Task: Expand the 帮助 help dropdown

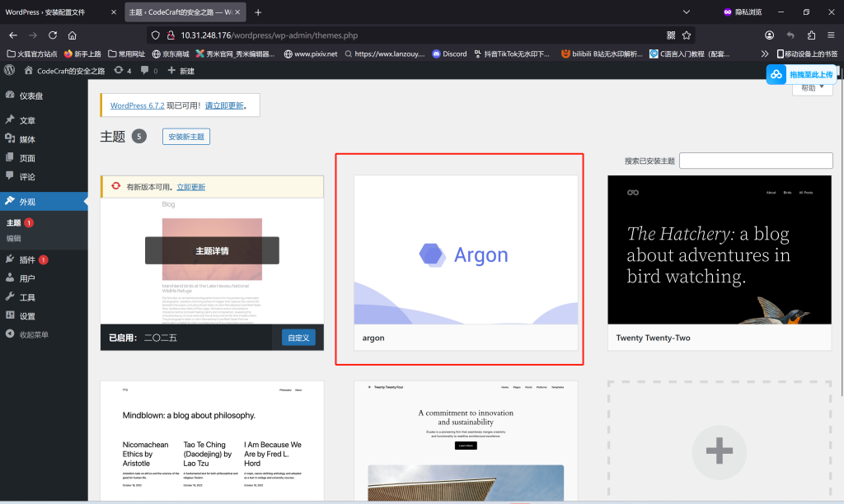Action: 813,87
